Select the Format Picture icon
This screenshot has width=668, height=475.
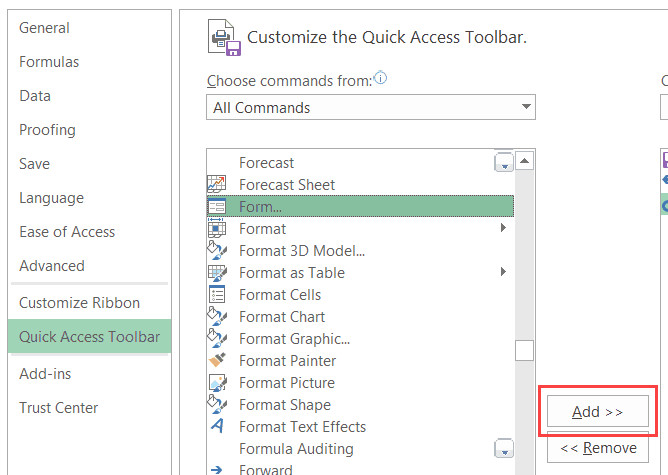tap(217, 383)
